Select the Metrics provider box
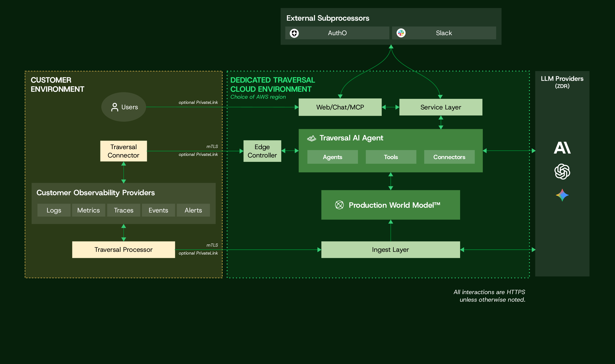 click(88, 210)
